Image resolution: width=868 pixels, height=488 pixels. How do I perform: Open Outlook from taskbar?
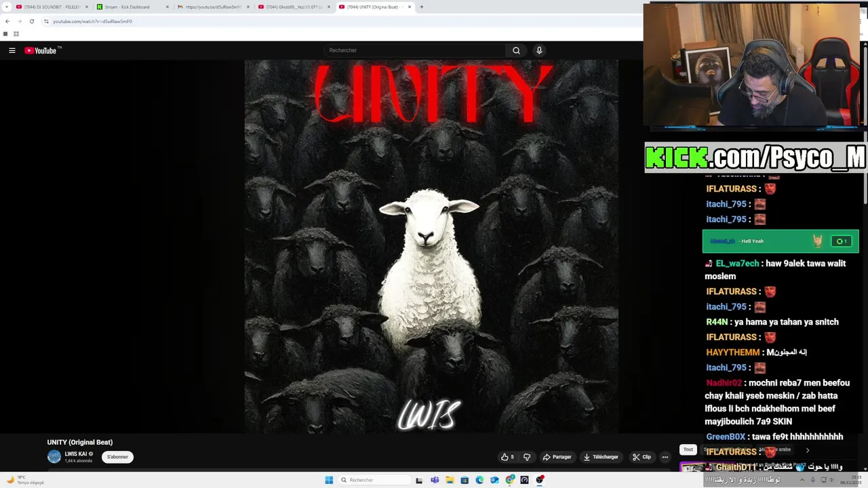pyautogui.click(x=494, y=480)
